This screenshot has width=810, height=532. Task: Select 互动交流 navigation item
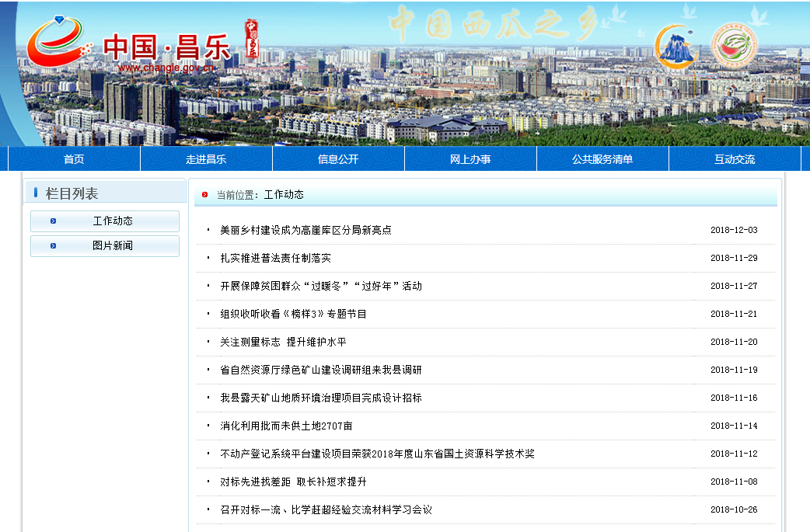[735, 159]
